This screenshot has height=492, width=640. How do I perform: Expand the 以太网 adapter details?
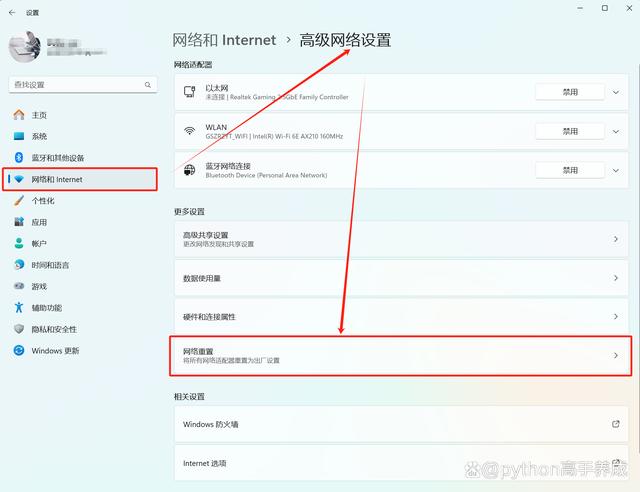pos(616,92)
